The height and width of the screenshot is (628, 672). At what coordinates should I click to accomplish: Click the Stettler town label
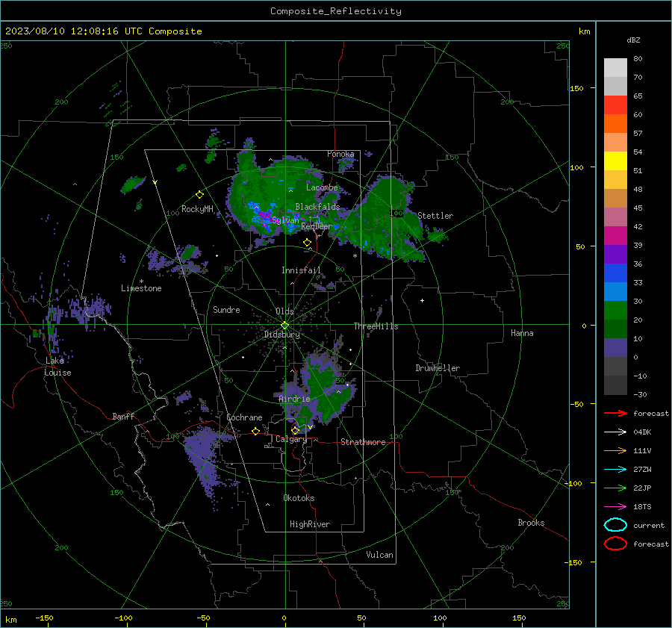click(435, 216)
